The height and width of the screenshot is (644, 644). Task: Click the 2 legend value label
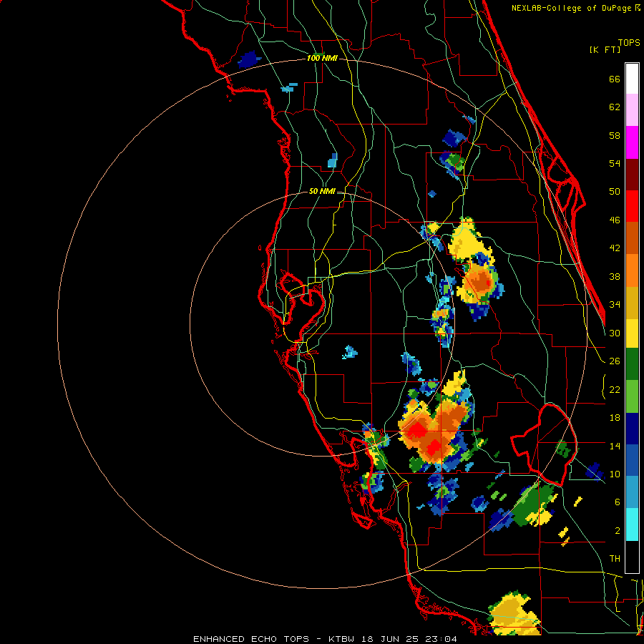click(618, 531)
